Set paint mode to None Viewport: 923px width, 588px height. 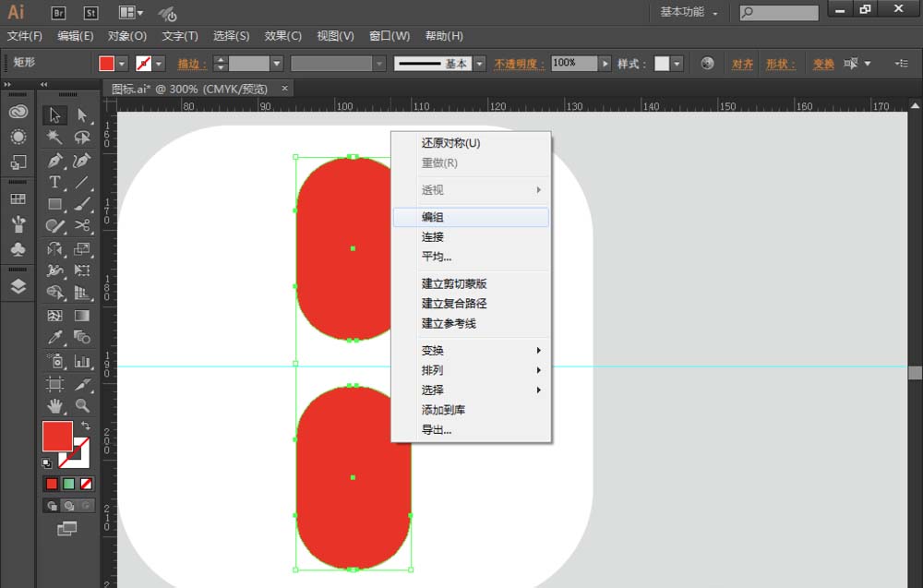coord(86,484)
